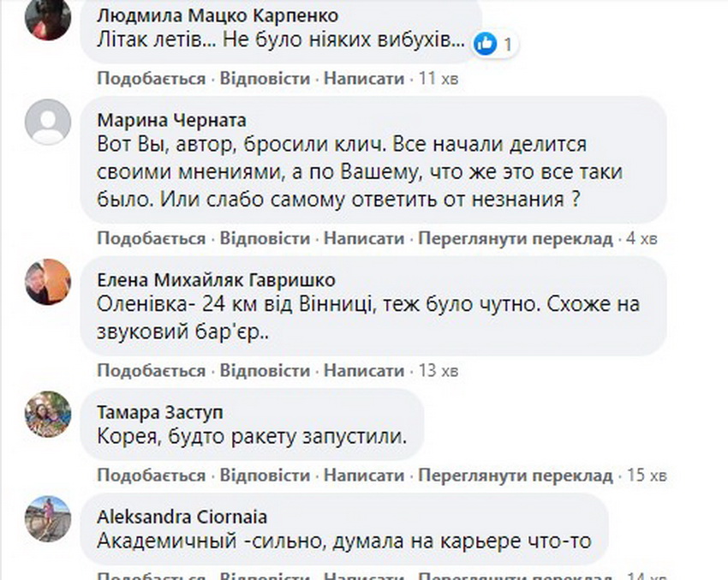Reply to Елена Михайляк Гавришко's comment

click(265, 370)
